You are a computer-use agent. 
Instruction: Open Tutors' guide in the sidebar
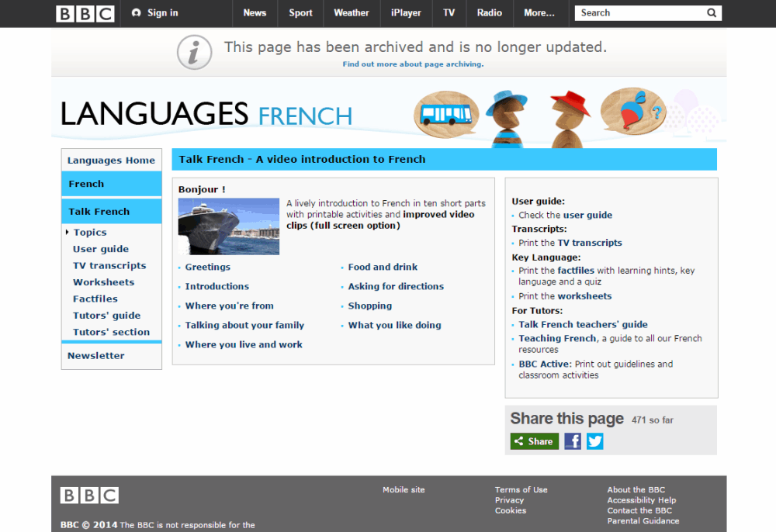[107, 316]
